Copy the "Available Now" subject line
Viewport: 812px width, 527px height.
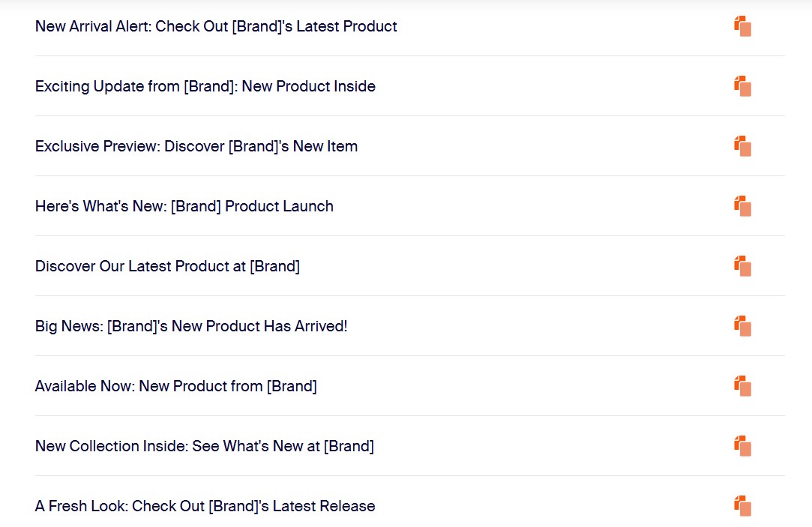[742, 386]
